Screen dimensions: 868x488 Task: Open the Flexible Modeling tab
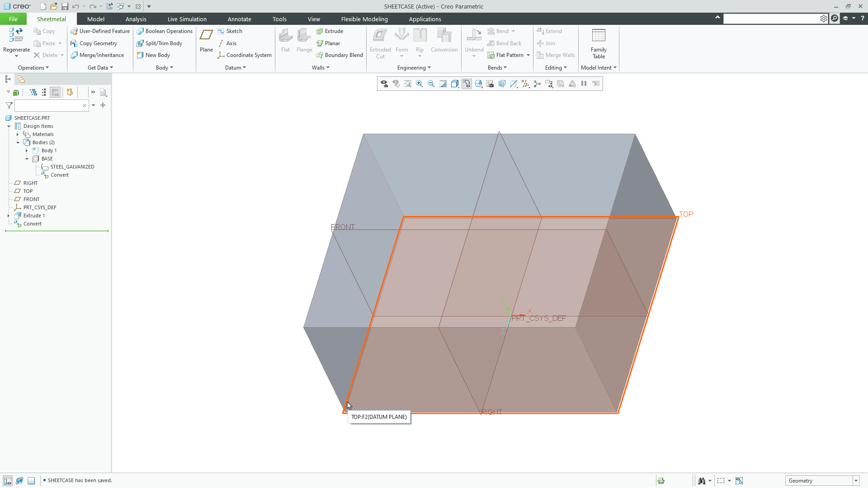(x=364, y=19)
